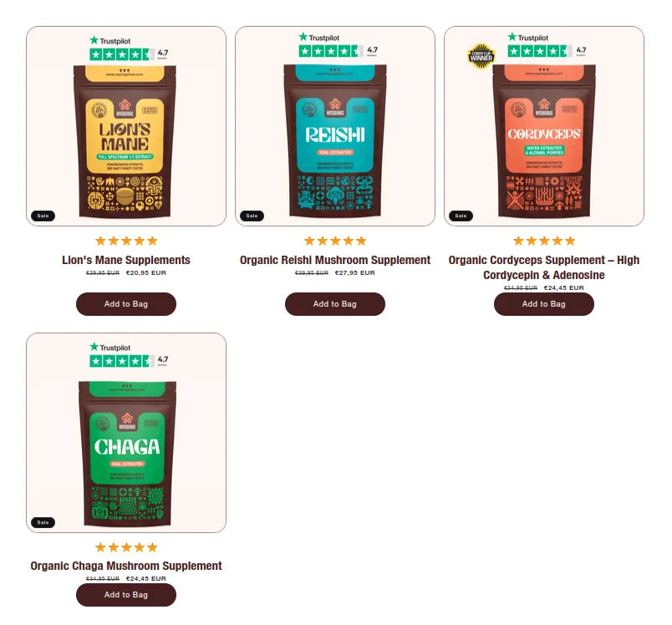Add Lion's Mane Supplements to bag
672x625 pixels.
[126, 304]
